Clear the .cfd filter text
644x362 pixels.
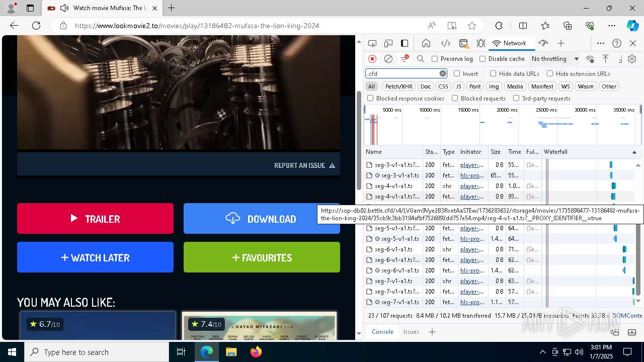(443, 73)
